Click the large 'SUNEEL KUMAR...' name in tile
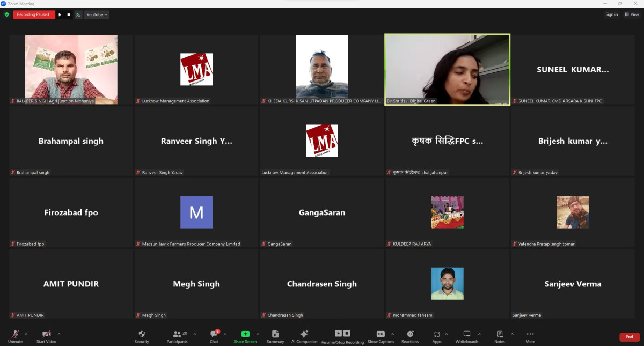Screen dimensions: 644x346 (x=573, y=70)
